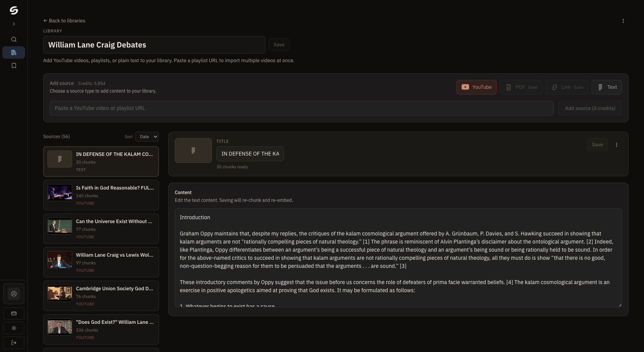Grab the content textarea resize handle
644x352 pixels.
(620, 305)
